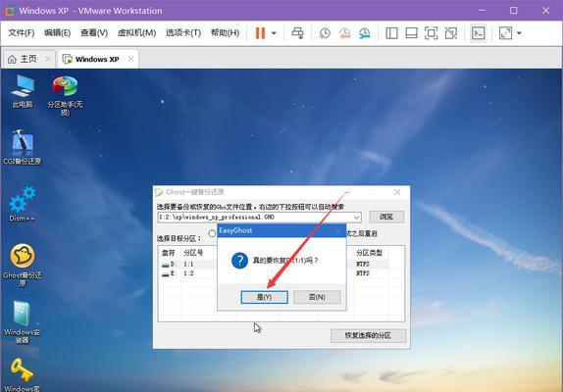Click the stretch guest display icon
This screenshot has width=563, height=392.
click(505, 33)
